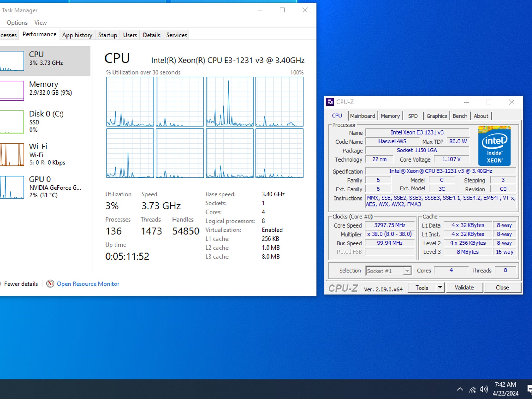Click the Validate button in CPU-Z
The image size is (532, 399).
[464, 288]
